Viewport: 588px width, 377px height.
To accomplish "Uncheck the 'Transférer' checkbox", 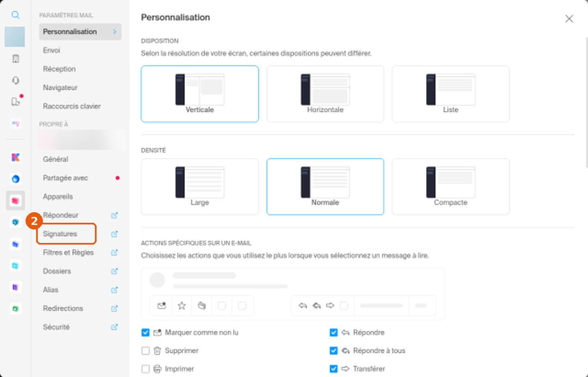I will 333,369.
